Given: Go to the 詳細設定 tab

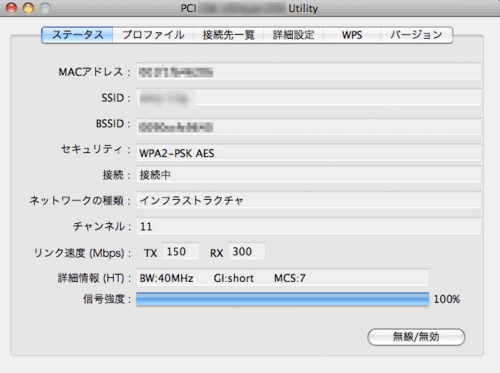Looking at the screenshot, I should (293, 35).
